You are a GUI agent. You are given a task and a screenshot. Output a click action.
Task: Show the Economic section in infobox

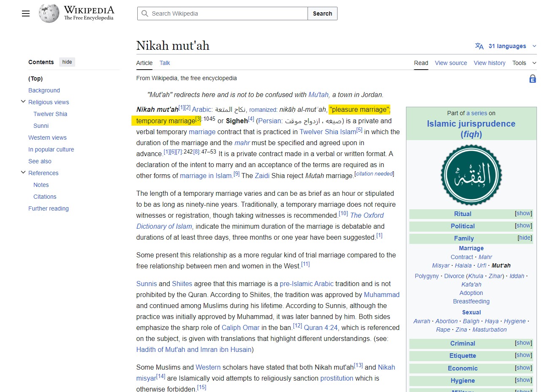click(x=523, y=368)
